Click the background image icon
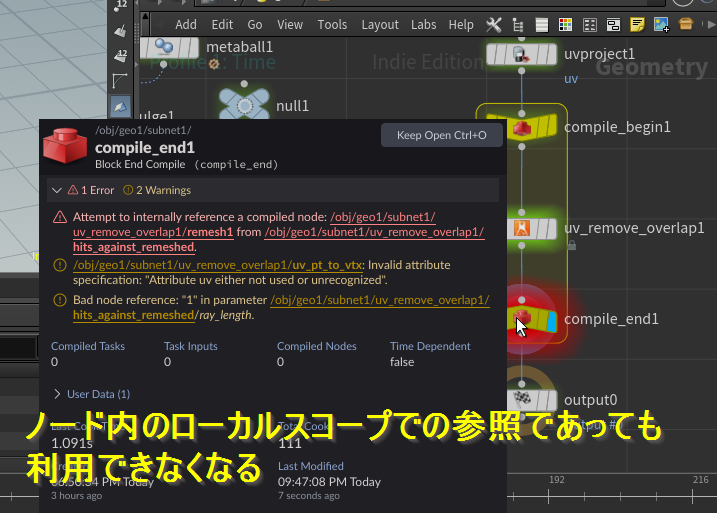 tap(661, 25)
